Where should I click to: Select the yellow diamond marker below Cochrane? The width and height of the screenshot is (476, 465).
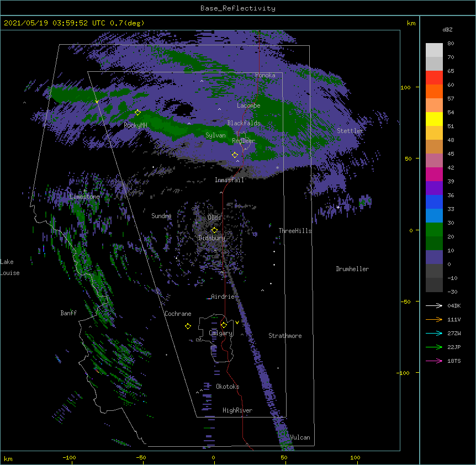(x=188, y=326)
